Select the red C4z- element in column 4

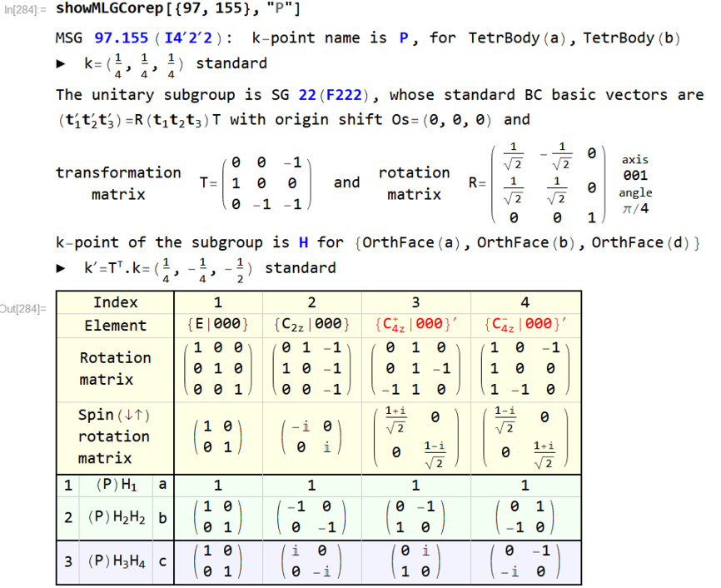(524, 326)
